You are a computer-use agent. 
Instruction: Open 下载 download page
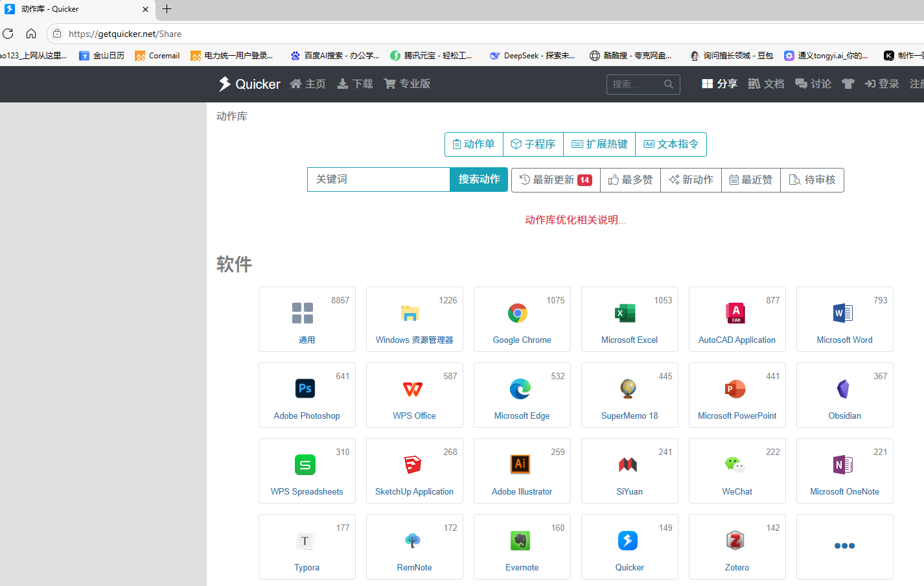355,84
